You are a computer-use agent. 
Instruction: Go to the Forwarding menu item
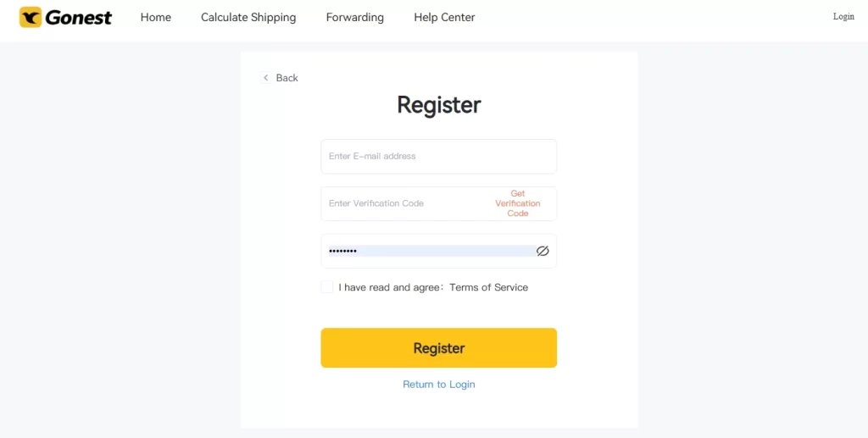click(355, 18)
